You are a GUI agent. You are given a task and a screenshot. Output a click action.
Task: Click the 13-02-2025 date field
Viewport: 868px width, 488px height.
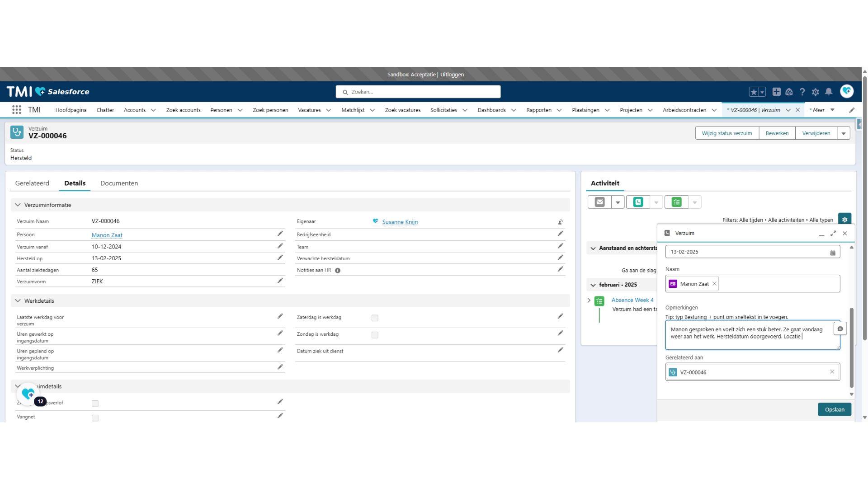click(x=753, y=252)
